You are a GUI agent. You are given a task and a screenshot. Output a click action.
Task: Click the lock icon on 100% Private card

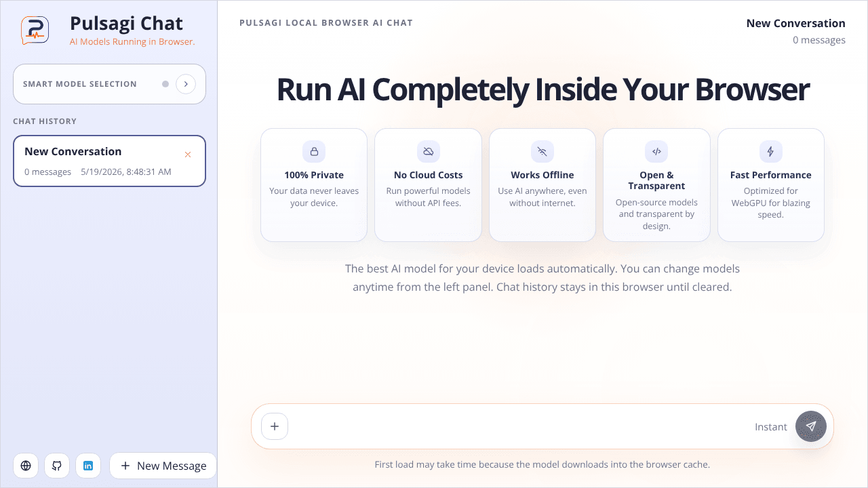[314, 152]
